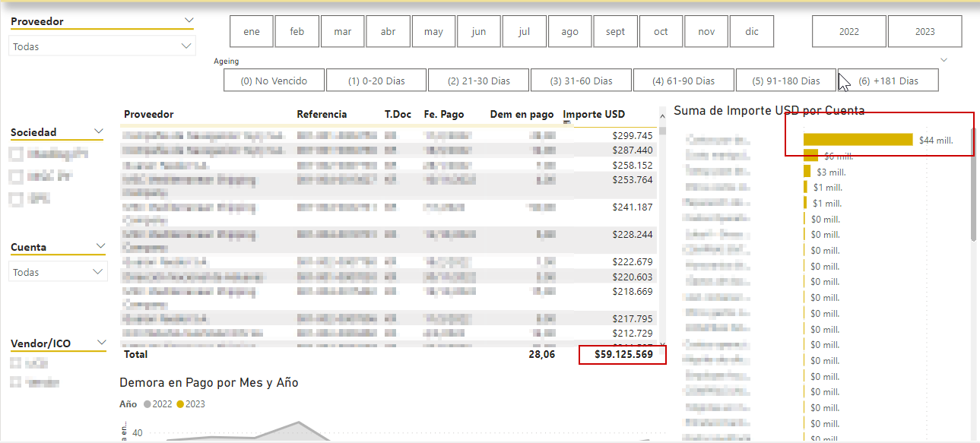Select the gray 2022 legend dot
The height and width of the screenshot is (443, 980).
147,404
